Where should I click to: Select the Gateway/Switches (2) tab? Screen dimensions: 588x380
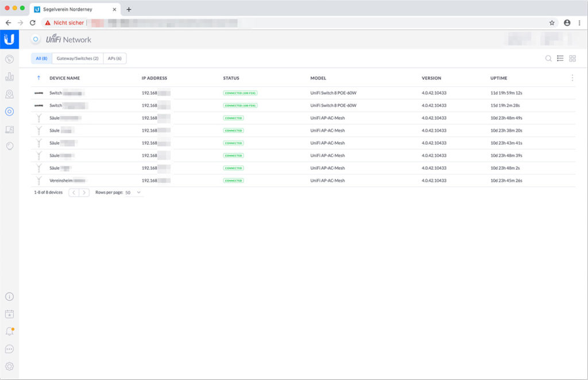[x=78, y=58]
